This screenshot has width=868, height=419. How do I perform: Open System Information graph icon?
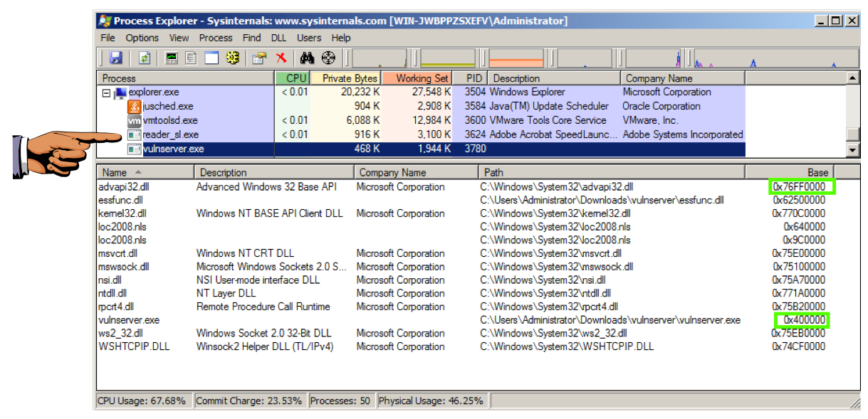172,58
